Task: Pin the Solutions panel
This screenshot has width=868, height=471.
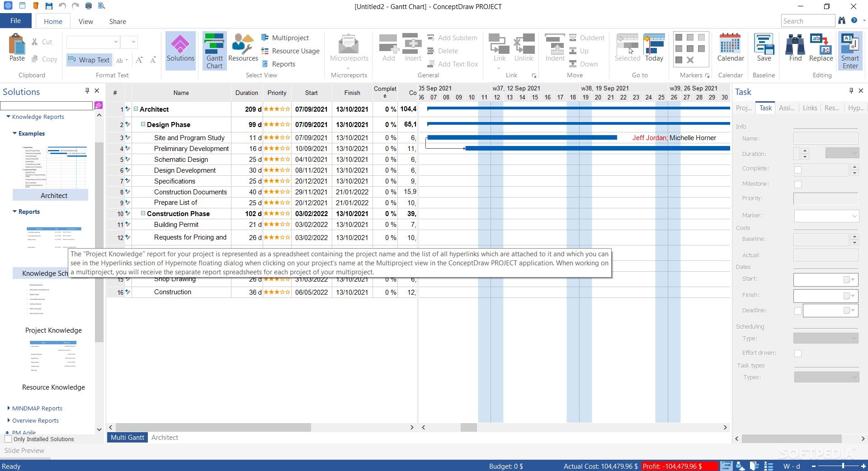Action: click(x=87, y=91)
